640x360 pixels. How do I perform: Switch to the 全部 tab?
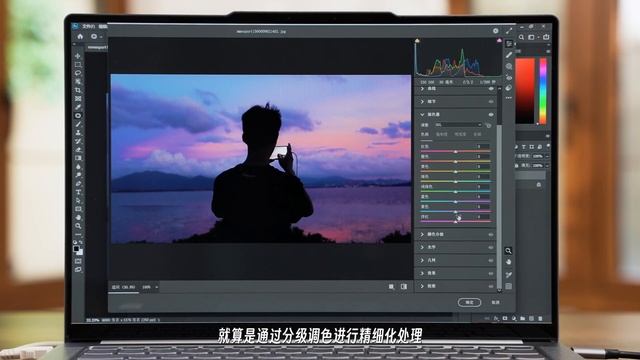(477, 134)
